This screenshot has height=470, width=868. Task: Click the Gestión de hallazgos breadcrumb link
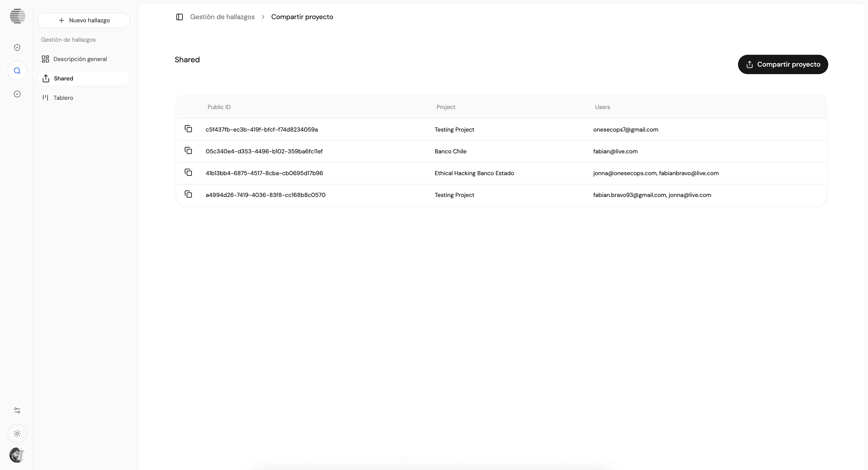222,17
